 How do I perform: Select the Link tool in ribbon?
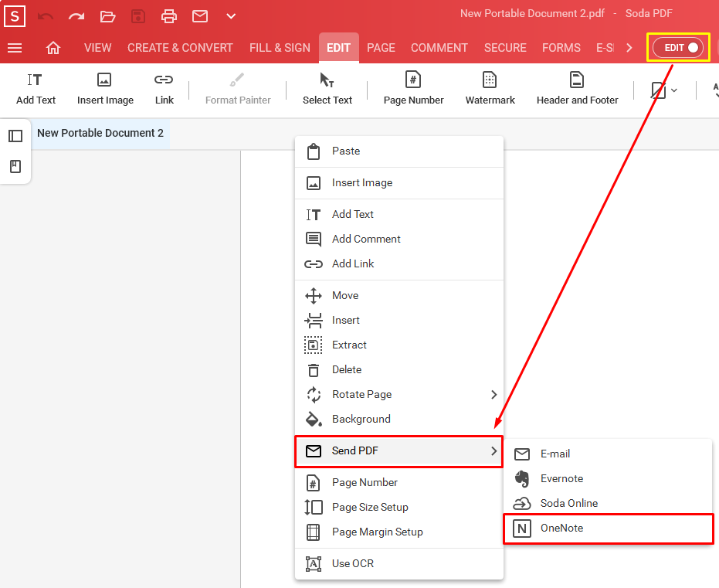coord(164,89)
